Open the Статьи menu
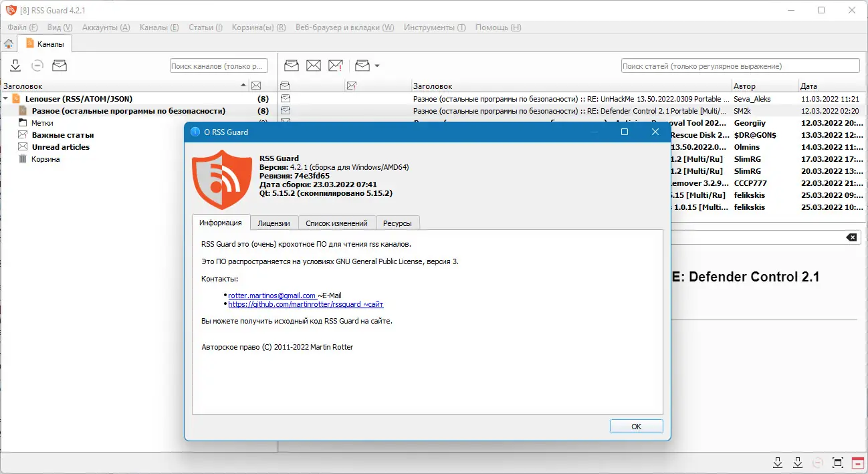868x474 pixels. 205,27
